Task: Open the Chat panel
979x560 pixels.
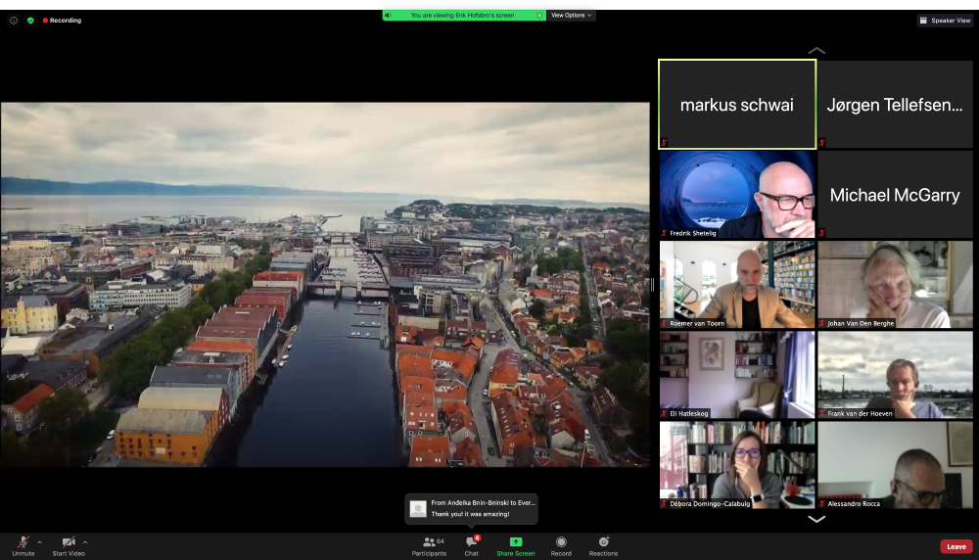Action: pos(472,545)
